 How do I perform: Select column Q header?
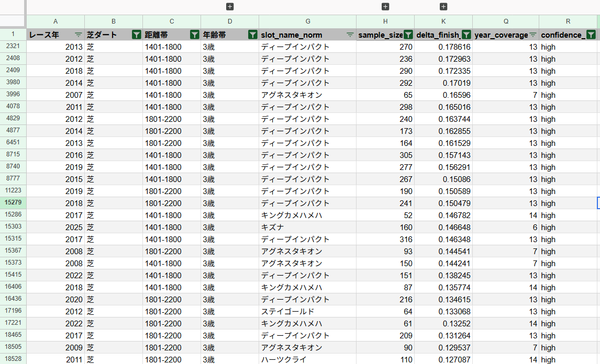pos(506,21)
